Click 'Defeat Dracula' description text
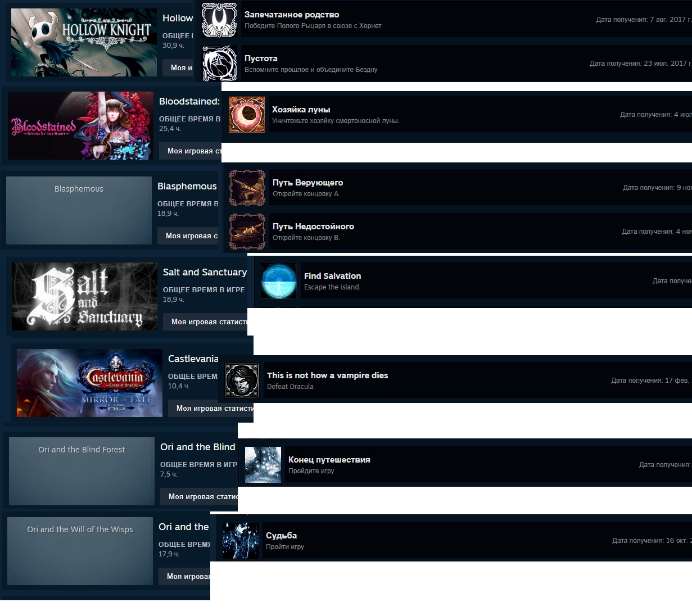 pos(290,387)
